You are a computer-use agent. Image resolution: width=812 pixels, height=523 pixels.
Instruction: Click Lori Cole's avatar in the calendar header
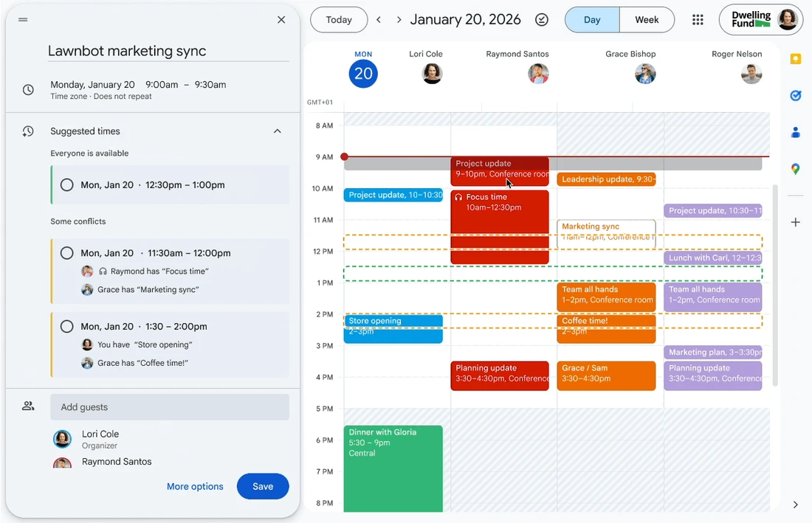432,74
